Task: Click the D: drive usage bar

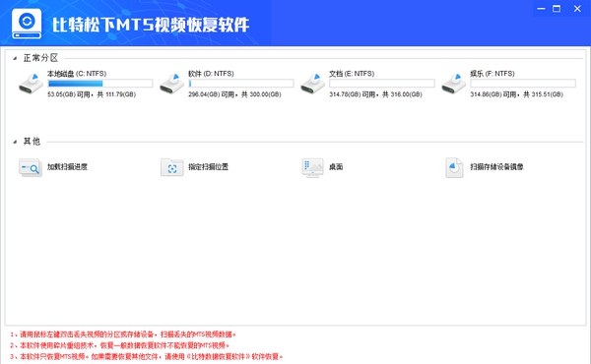Action: [x=241, y=84]
